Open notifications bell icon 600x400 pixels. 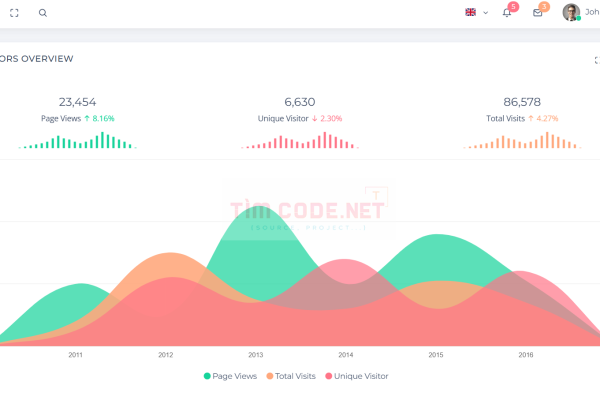coord(507,13)
